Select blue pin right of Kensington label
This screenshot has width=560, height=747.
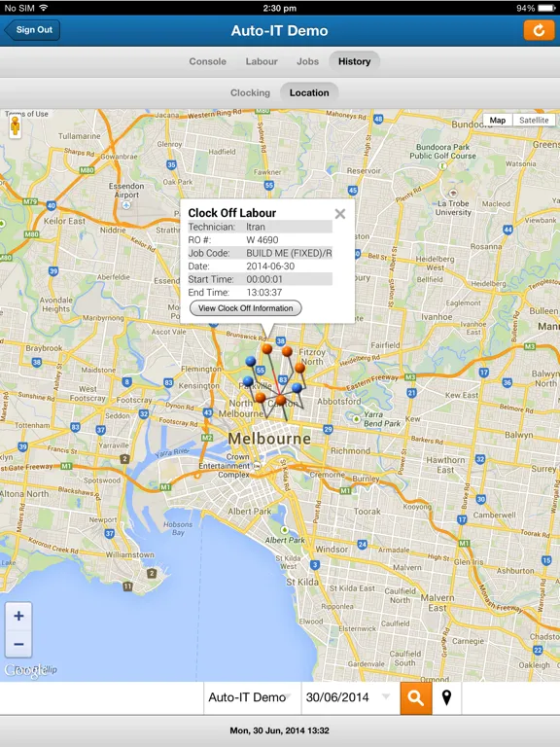248,381
